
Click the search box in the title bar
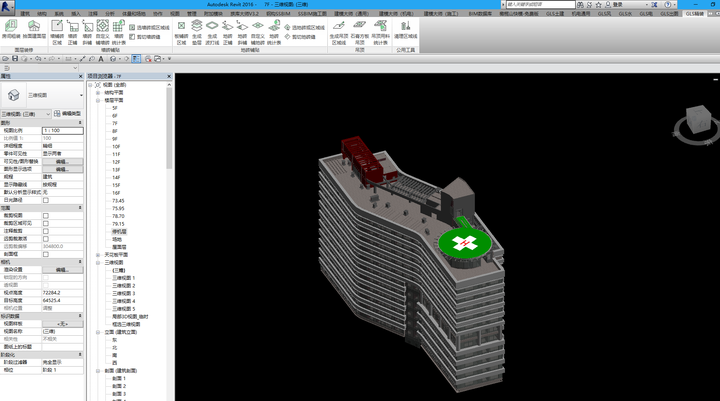pyautogui.click(x=540, y=4)
